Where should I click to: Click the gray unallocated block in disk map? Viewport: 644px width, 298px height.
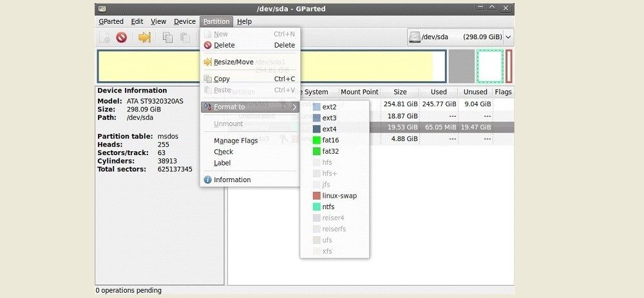tap(461, 66)
